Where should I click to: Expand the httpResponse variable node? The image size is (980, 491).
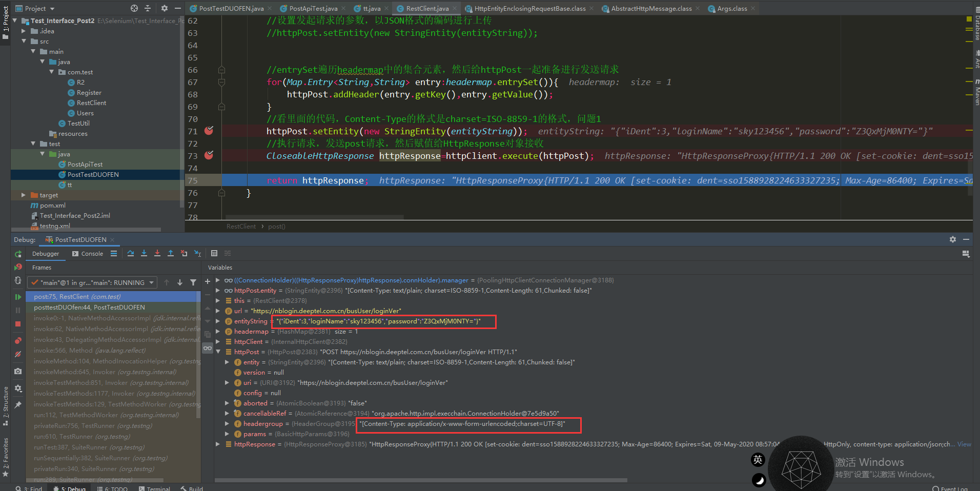(x=218, y=444)
